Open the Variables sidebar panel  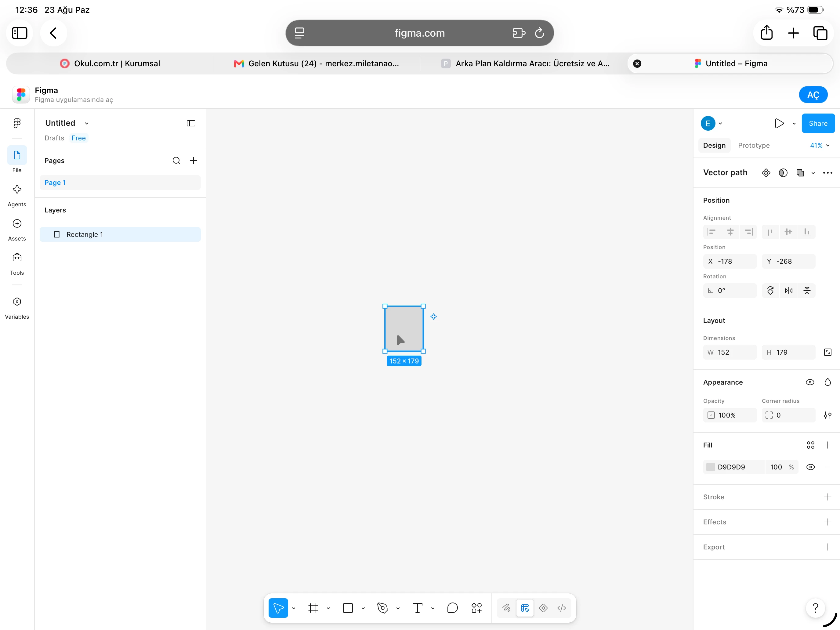17,308
